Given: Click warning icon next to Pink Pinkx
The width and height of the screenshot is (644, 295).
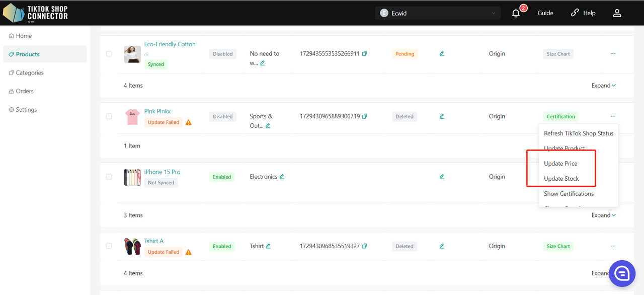Looking at the screenshot, I should [189, 122].
